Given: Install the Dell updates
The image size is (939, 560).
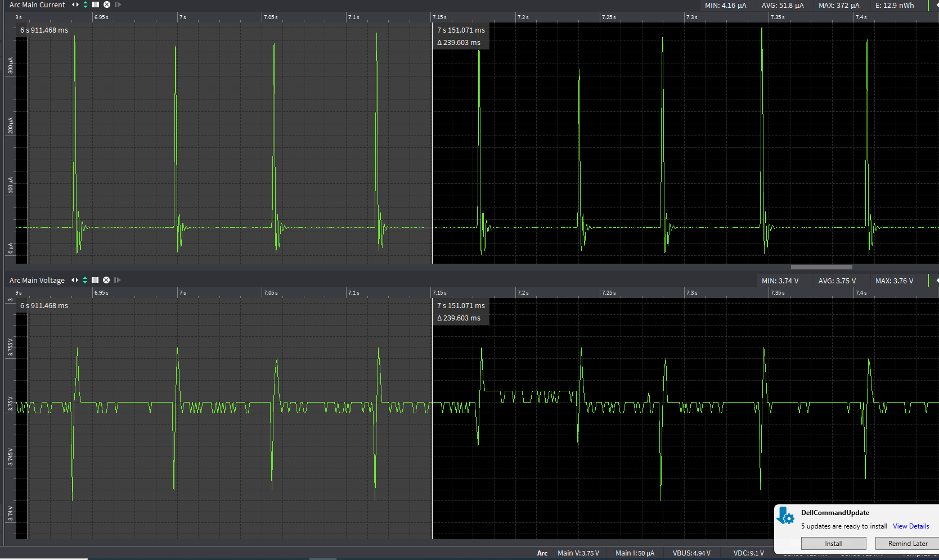Looking at the screenshot, I should pos(834,544).
